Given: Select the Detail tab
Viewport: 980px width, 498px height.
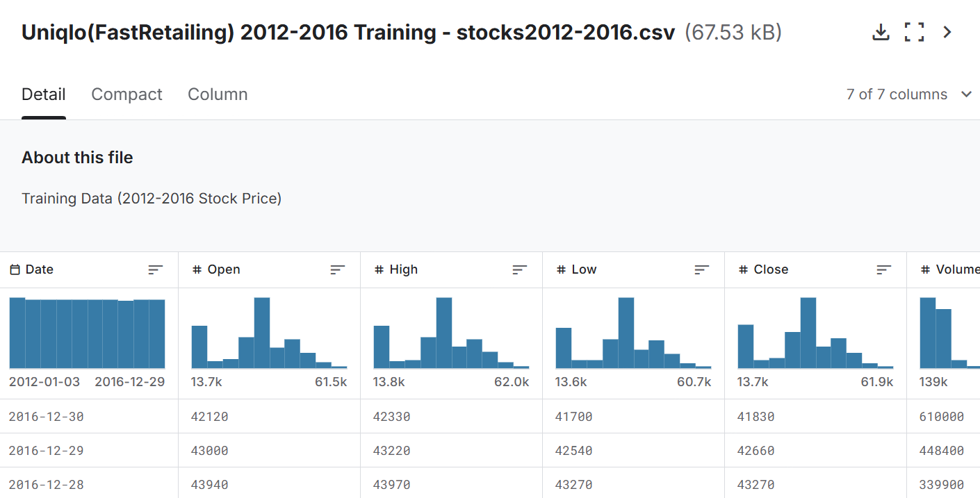Looking at the screenshot, I should (x=44, y=94).
